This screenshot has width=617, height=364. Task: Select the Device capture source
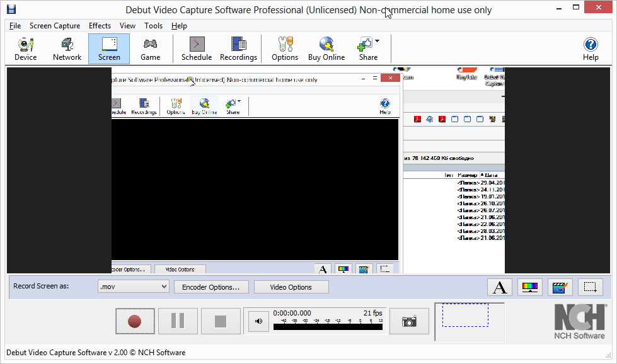coord(26,48)
